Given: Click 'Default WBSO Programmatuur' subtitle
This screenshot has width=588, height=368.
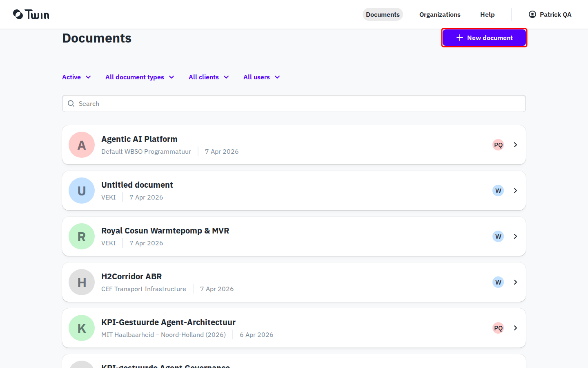Looking at the screenshot, I should point(146,151).
